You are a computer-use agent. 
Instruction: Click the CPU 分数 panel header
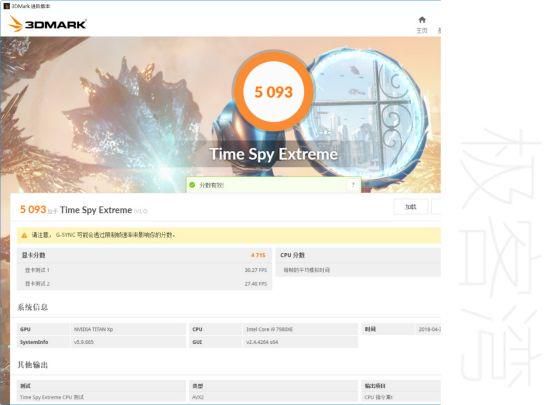pyautogui.click(x=358, y=255)
